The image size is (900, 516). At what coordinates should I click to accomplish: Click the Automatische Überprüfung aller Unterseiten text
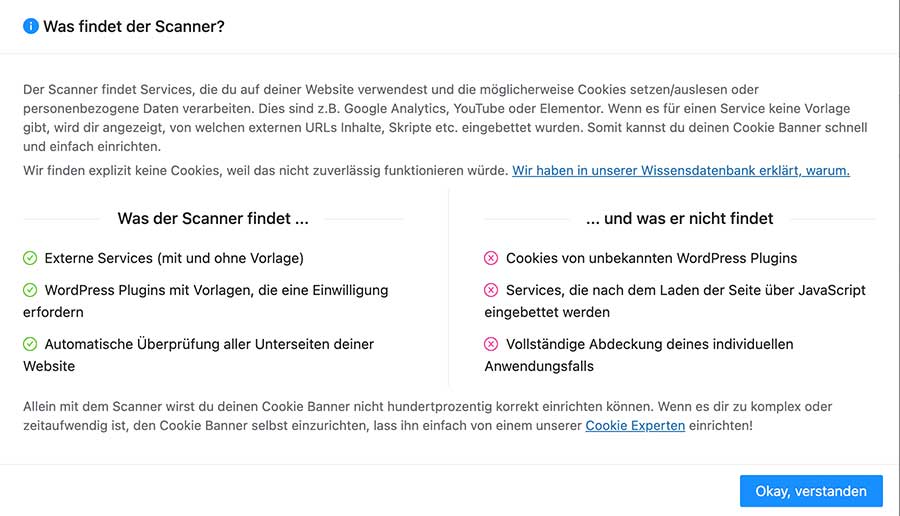209,344
